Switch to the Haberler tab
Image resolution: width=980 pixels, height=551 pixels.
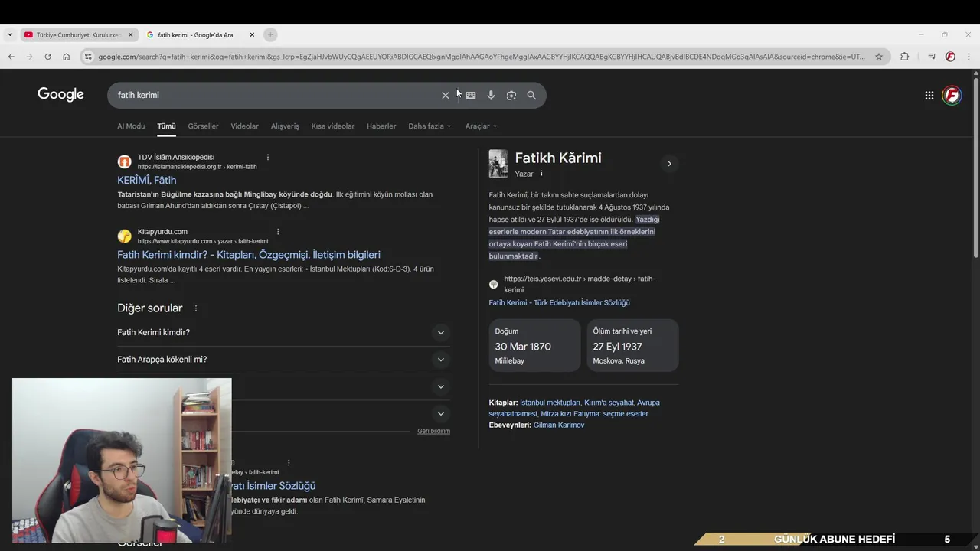coord(381,126)
